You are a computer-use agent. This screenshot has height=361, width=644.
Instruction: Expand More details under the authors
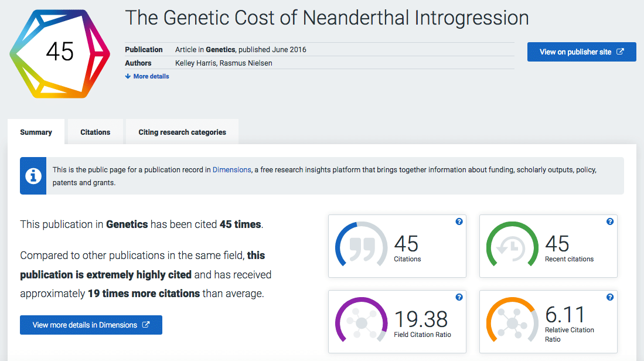coord(147,76)
